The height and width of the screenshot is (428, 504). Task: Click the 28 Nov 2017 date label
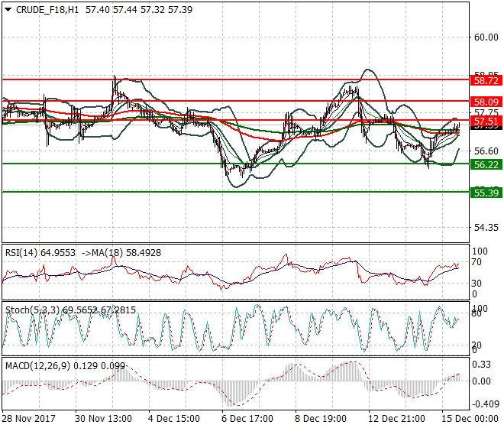27,419
